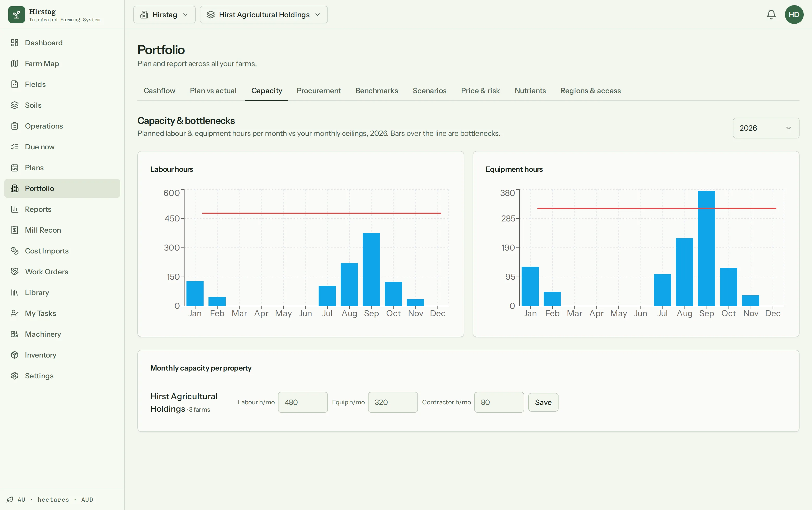The height and width of the screenshot is (510, 812).
Task: Open Work Orders from the sidebar
Action: coord(62,272)
